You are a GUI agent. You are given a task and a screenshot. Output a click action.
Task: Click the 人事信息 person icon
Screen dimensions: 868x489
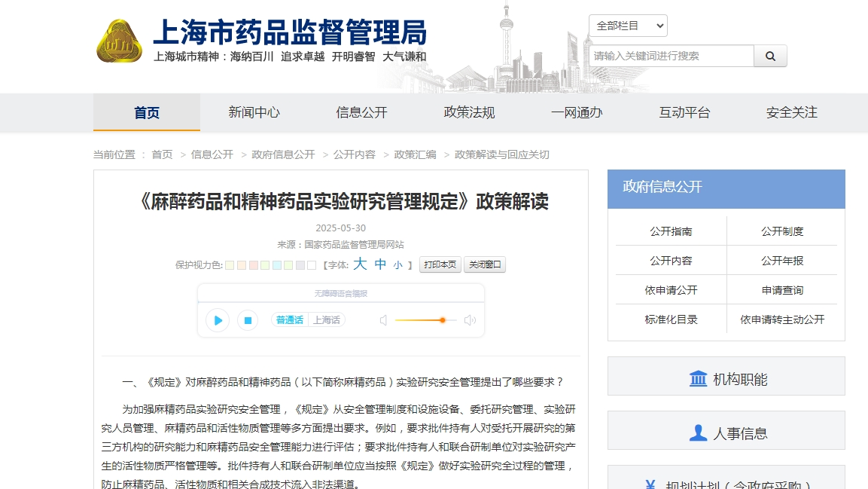pyautogui.click(x=698, y=433)
